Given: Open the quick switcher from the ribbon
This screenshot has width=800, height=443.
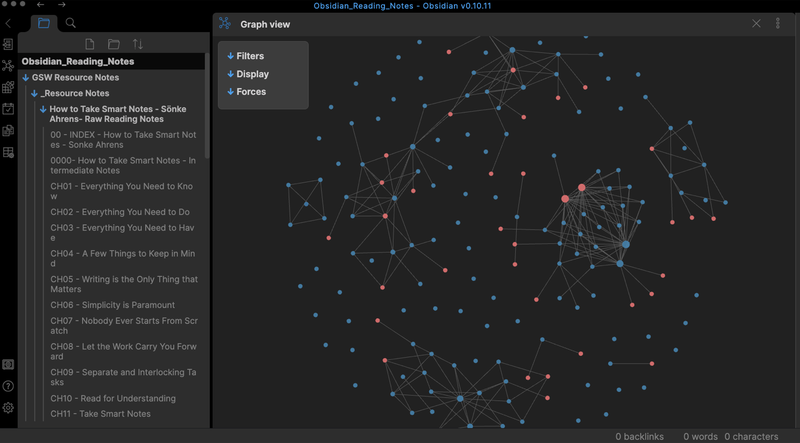Looking at the screenshot, I should coord(8,44).
